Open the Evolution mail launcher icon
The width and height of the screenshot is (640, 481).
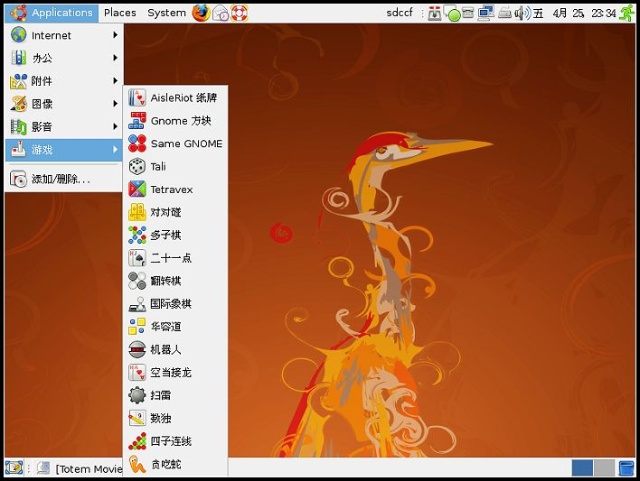click(221, 13)
